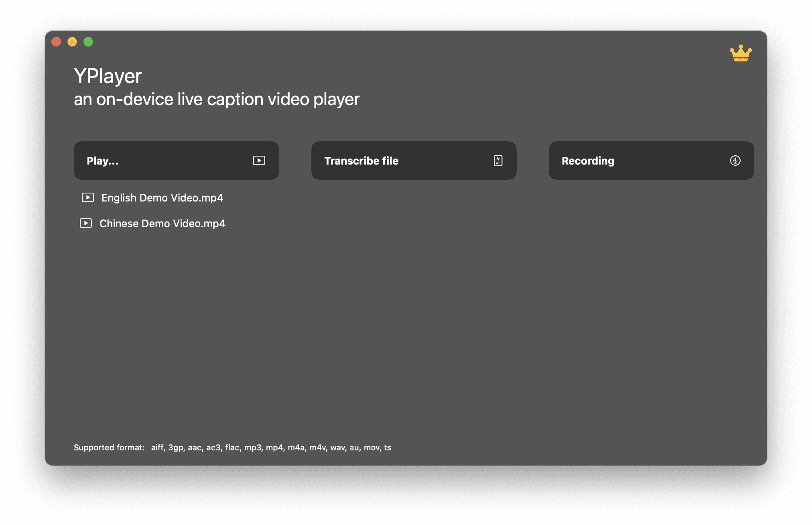Click the microphone icon on Recording button
Screen dimensions: 812x525
(735, 161)
